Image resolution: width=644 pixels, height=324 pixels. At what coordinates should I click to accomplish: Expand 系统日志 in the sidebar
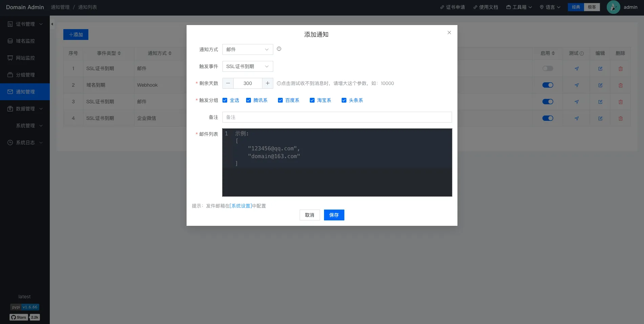(x=25, y=143)
